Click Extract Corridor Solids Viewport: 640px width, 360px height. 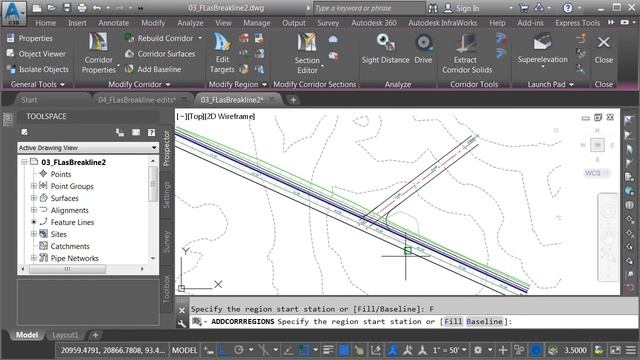pyautogui.click(x=467, y=53)
